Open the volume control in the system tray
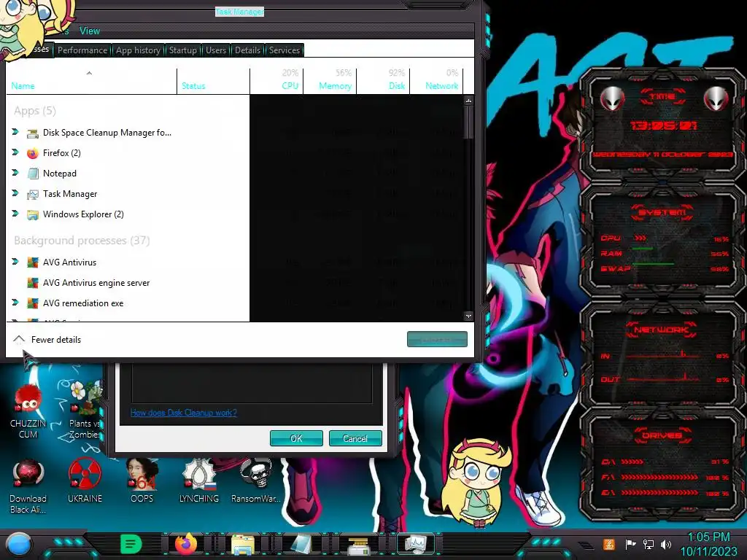 pos(665,544)
